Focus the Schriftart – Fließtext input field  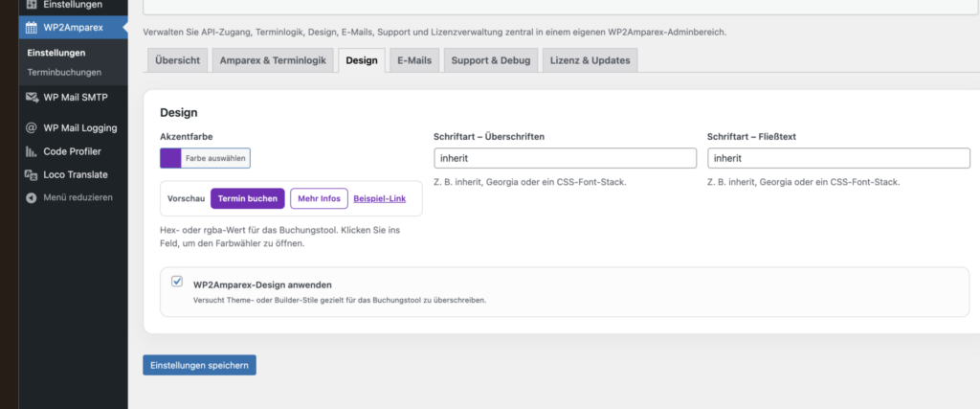838,158
